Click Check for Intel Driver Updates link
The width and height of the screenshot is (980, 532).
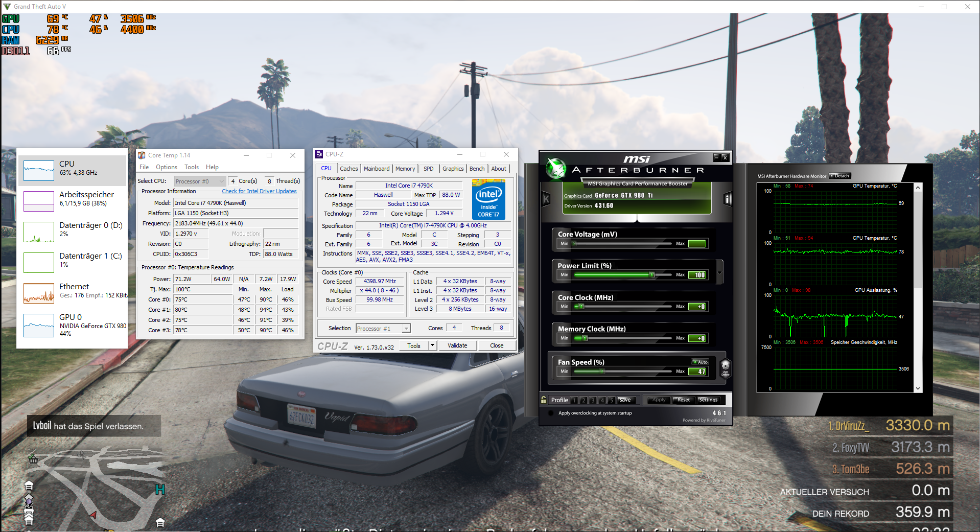click(259, 191)
